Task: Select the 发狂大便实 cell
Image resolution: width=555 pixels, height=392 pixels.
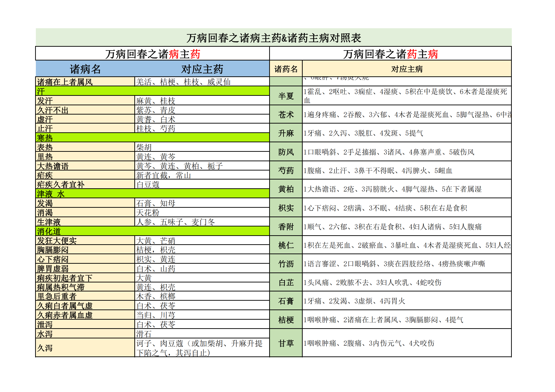Action: [x=85, y=240]
